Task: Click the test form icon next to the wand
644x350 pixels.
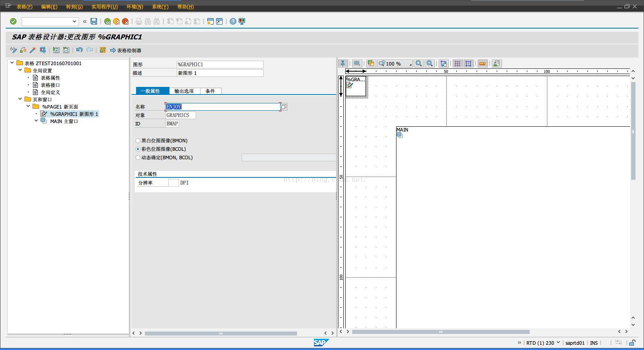Action: tap(42, 50)
